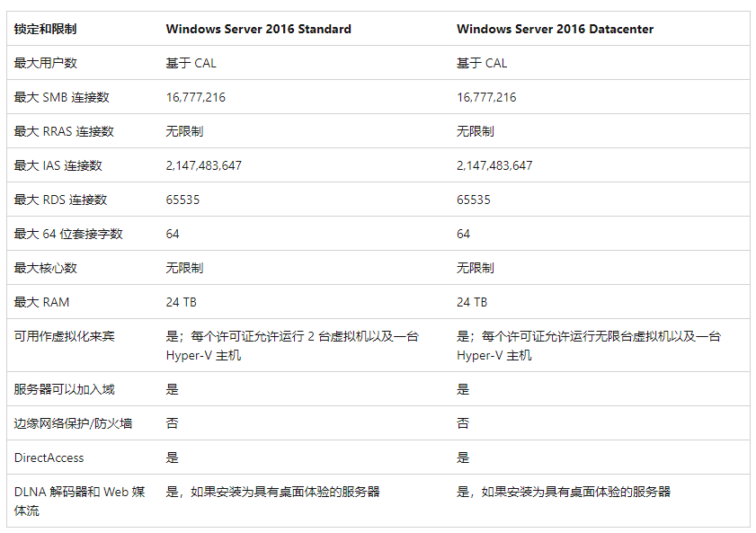Image resolution: width=756 pixels, height=533 pixels.
Task: Select the "Windows Server 2016 Datacenter" header
Action: (555, 29)
